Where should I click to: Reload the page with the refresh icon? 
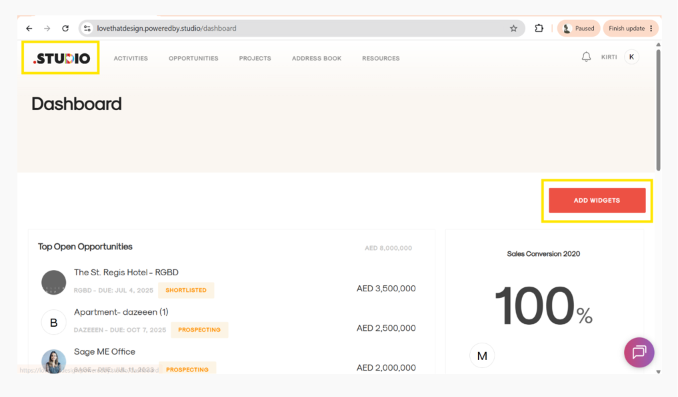[65, 29]
